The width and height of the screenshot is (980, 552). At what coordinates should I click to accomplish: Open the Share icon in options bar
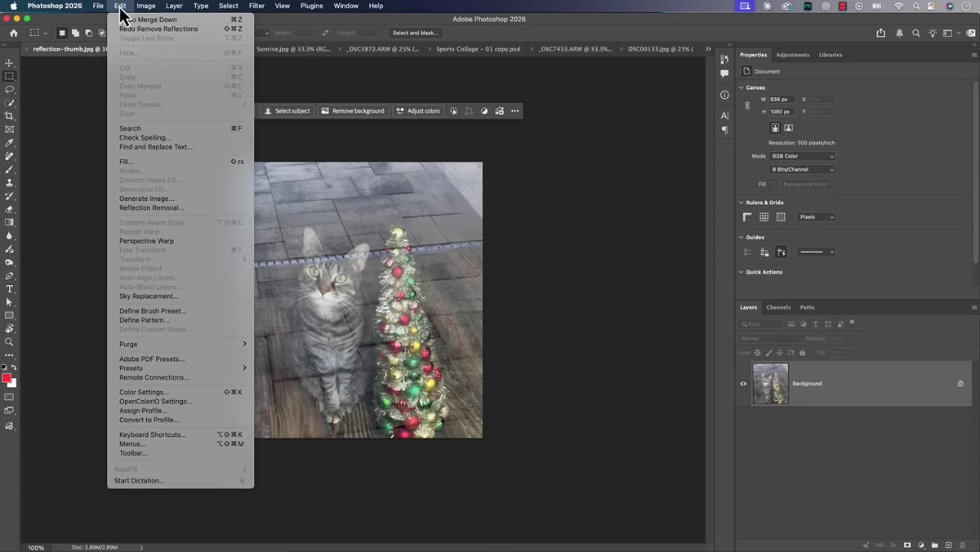click(x=880, y=33)
